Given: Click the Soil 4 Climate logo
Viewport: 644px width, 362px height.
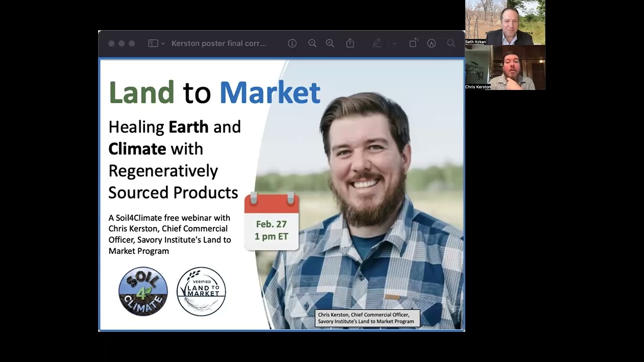Looking at the screenshot, I should [x=143, y=291].
